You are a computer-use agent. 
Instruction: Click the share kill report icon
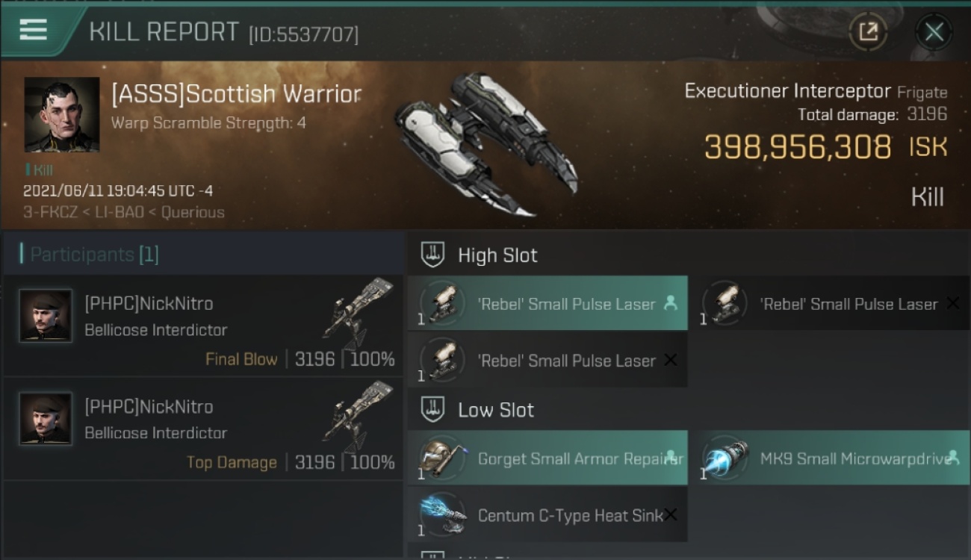click(868, 31)
